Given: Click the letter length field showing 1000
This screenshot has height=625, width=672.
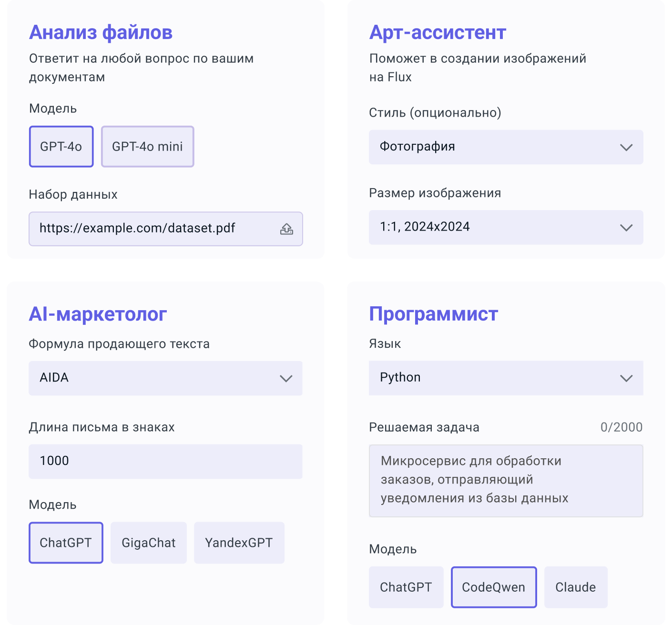Looking at the screenshot, I should click(x=165, y=461).
